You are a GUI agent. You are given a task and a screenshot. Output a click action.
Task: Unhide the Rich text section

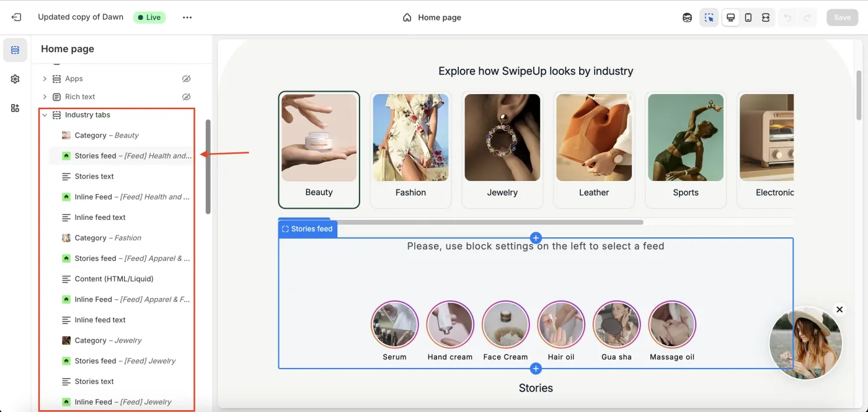tap(186, 97)
